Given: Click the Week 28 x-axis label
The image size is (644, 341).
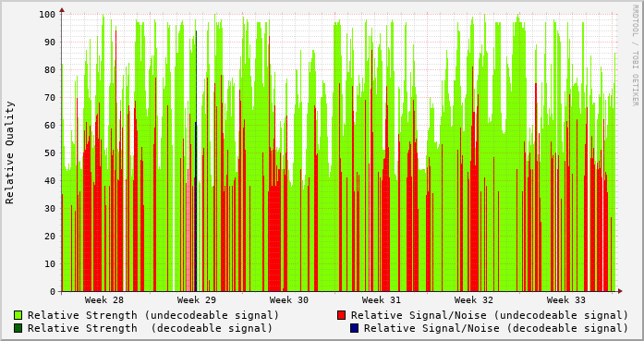Looking at the screenshot, I should pyautogui.click(x=103, y=300).
